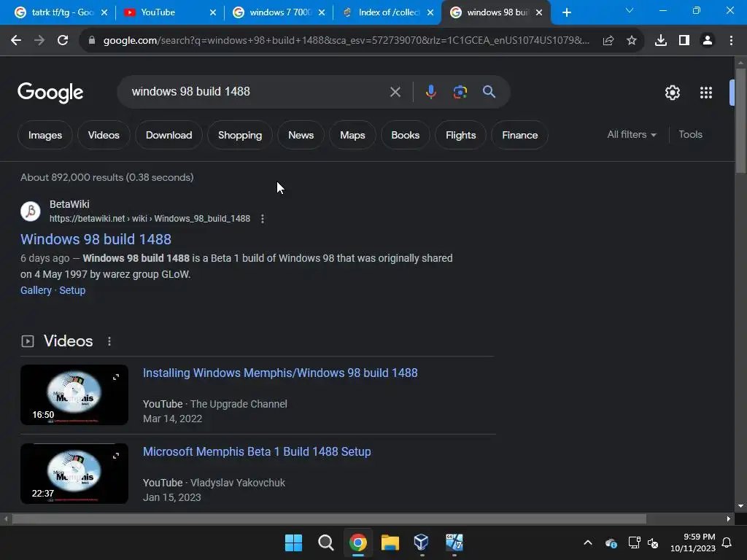Click OneDrive cloud tray icon

[611, 542]
